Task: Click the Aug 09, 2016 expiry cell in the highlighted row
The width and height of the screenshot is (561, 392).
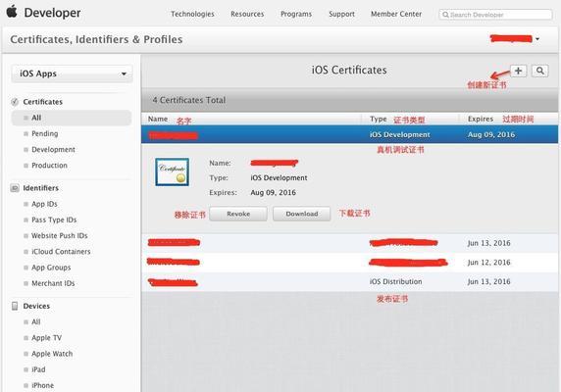Action: (x=491, y=134)
